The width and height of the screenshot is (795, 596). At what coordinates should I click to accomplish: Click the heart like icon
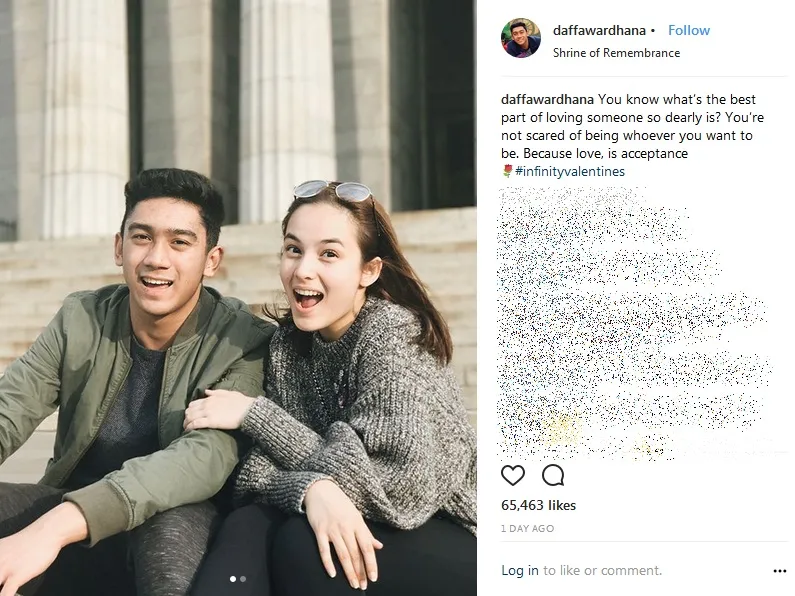513,475
